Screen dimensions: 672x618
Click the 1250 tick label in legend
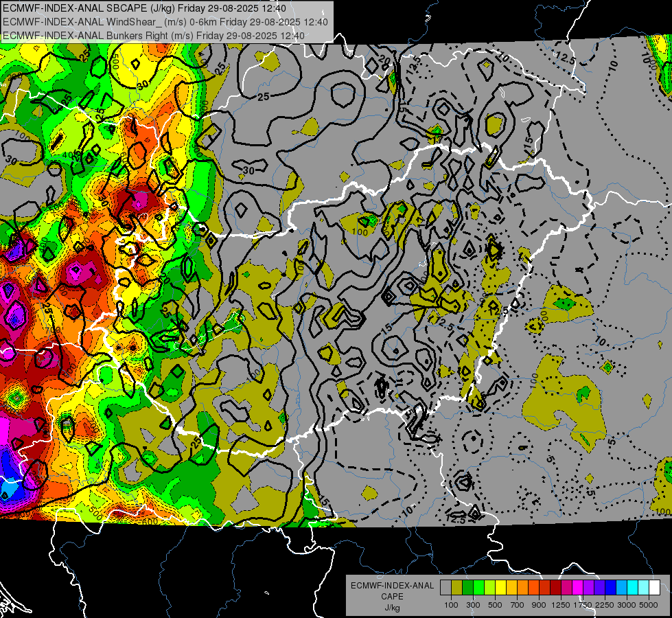[561, 605]
